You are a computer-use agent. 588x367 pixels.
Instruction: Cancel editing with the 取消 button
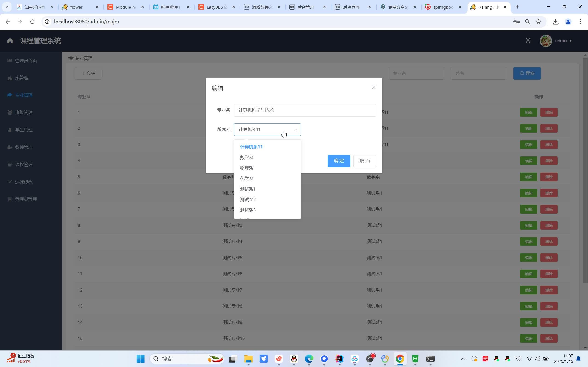(365, 161)
